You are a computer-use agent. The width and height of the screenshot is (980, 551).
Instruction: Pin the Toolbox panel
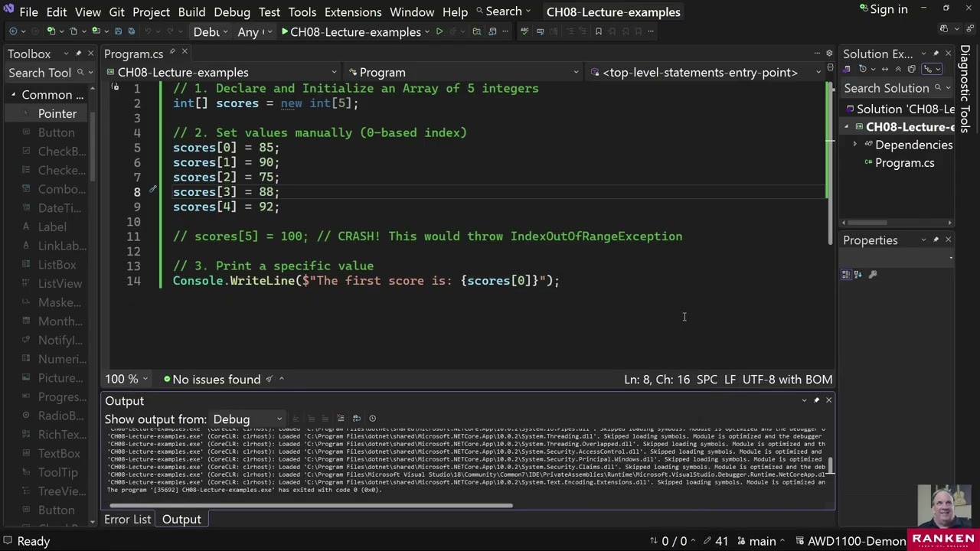77,54
